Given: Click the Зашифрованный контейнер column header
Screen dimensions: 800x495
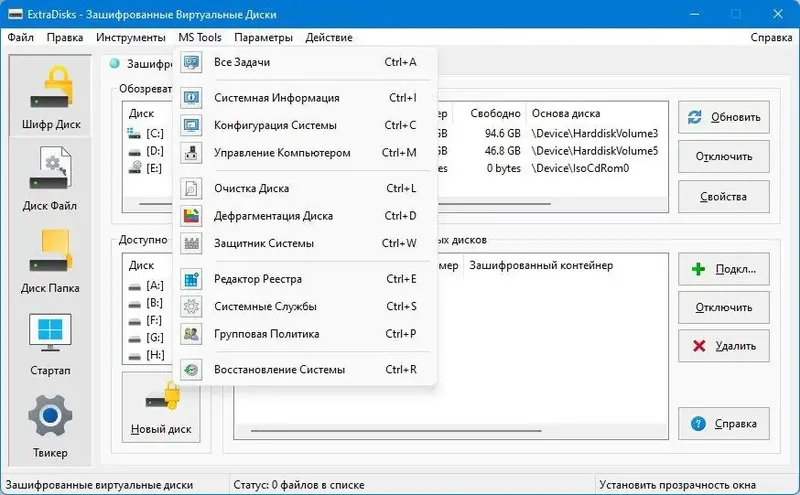Looking at the screenshot, I should pos(541,265).
